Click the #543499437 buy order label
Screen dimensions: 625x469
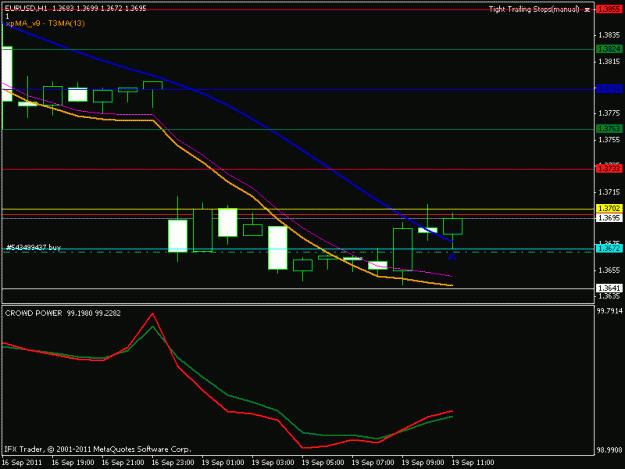click(x=34, y=247)
